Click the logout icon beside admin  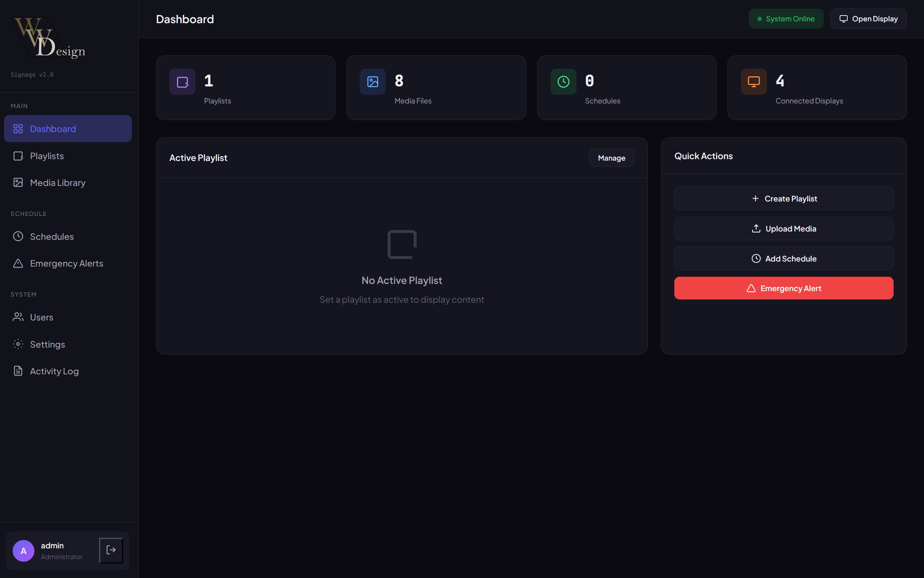[111, 550]
